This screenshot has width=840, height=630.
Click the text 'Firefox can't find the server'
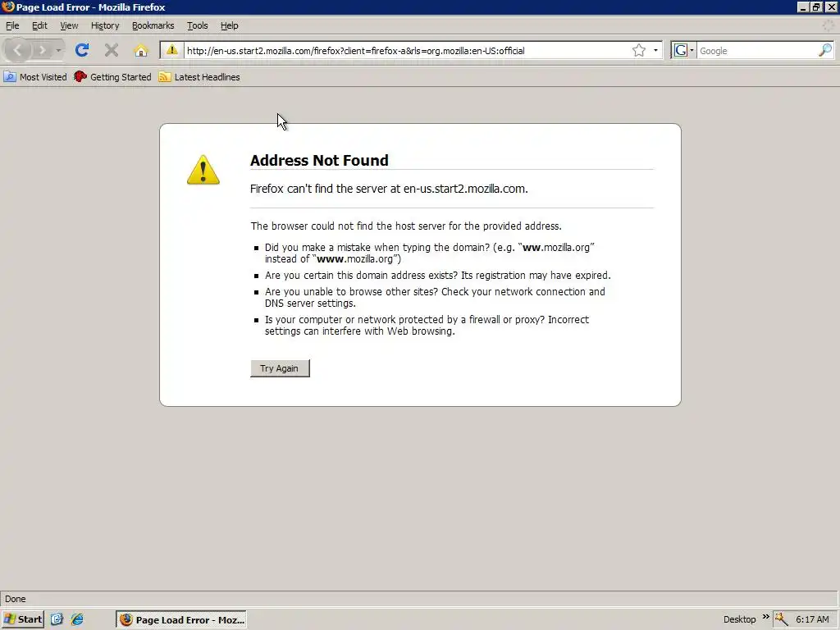coord(318,189)
